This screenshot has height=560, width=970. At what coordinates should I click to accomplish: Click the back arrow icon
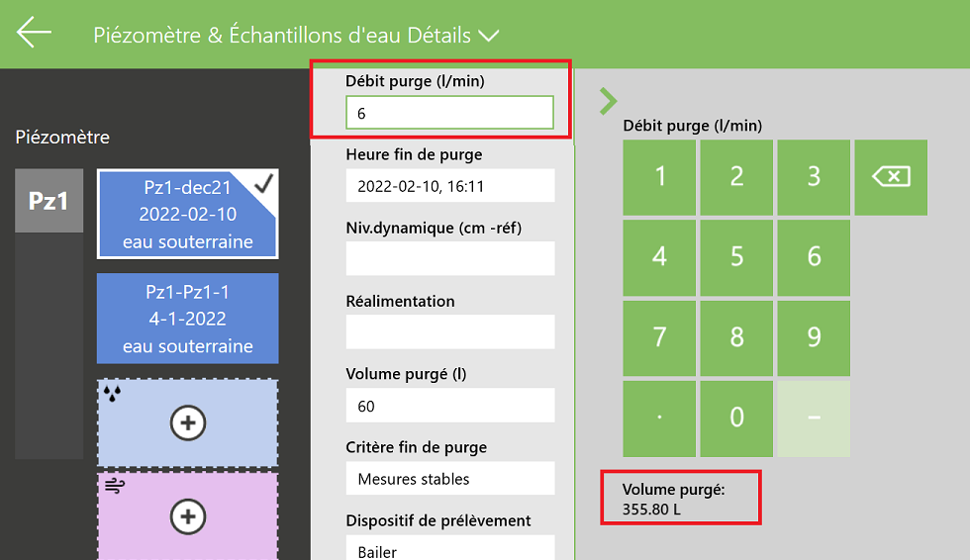[x=34, y=34]
